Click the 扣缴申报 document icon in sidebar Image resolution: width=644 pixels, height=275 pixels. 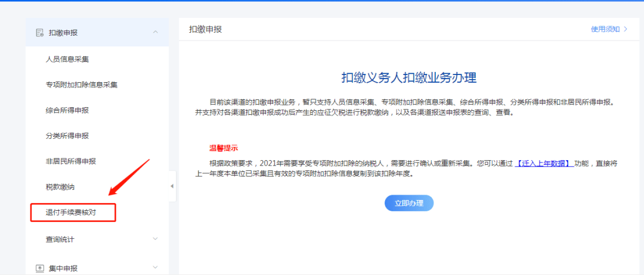coord(40,33)
